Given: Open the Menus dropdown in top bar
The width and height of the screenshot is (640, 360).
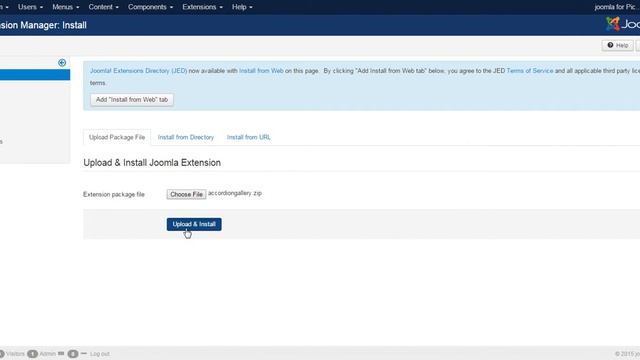Looking at the screenshot, I should [66, 7].
